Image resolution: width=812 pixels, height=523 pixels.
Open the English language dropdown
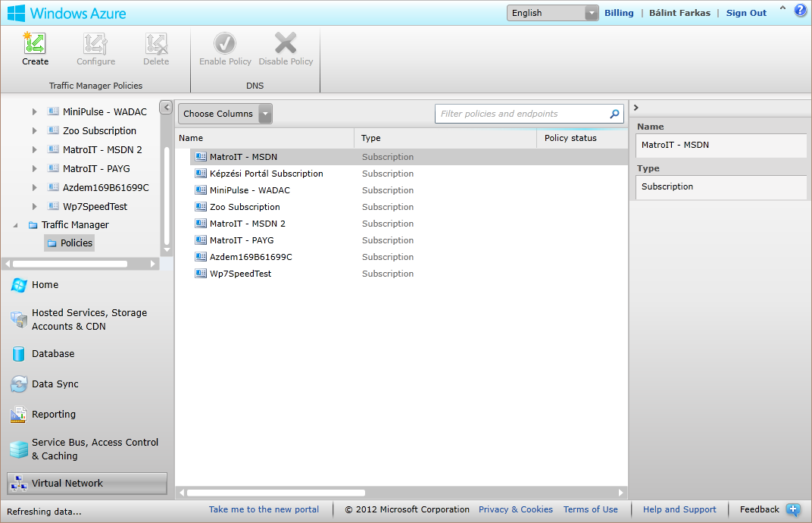(x=552, y=13)
